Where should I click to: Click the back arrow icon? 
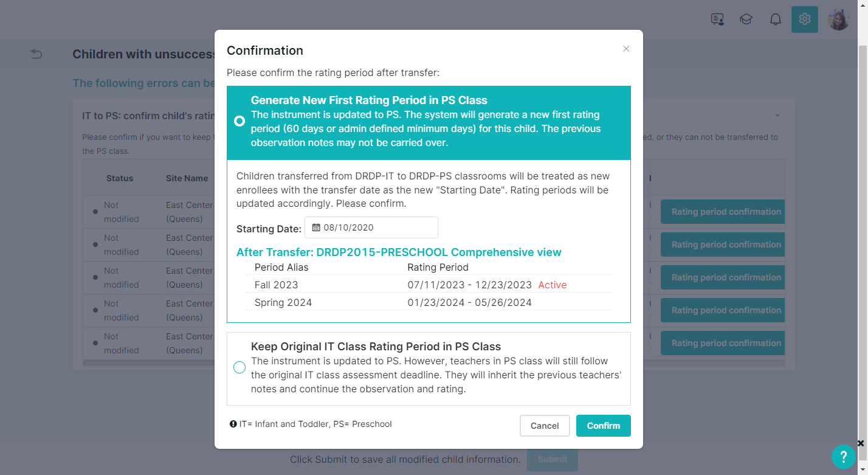point(36,54)
